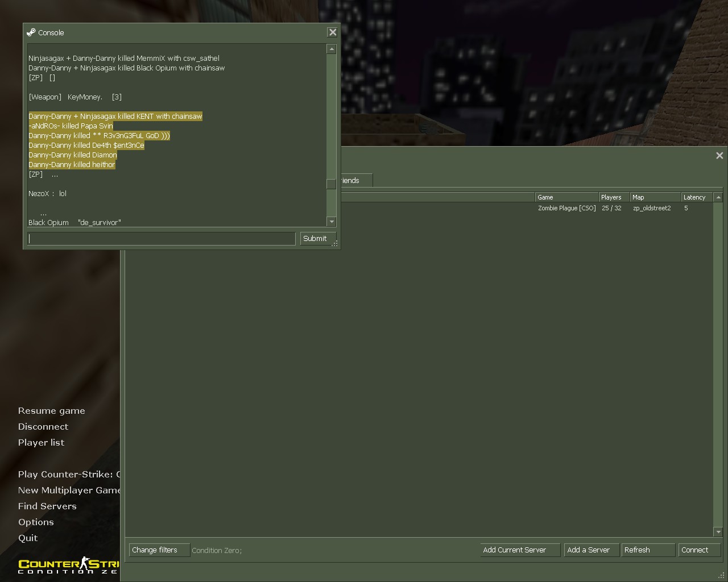Close the Console window
Viewport: 728px width, 582px height.
pyautogui.click(x=333, y=32)
